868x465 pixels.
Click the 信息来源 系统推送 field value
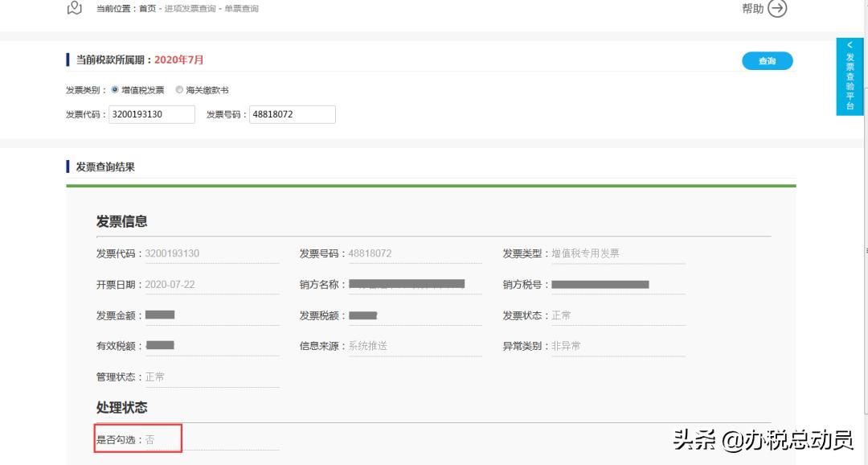point(370,345)
